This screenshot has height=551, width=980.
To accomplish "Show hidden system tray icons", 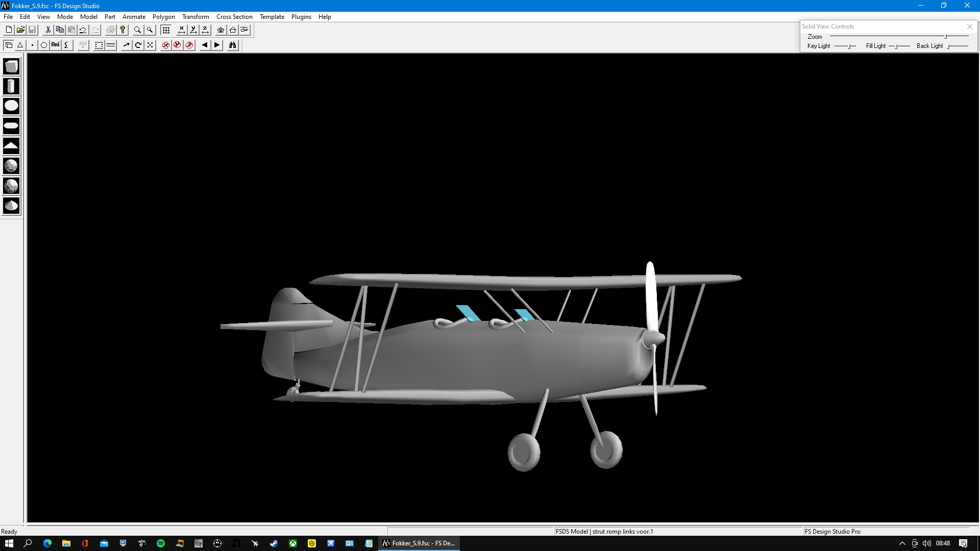I will pos(902,543).
